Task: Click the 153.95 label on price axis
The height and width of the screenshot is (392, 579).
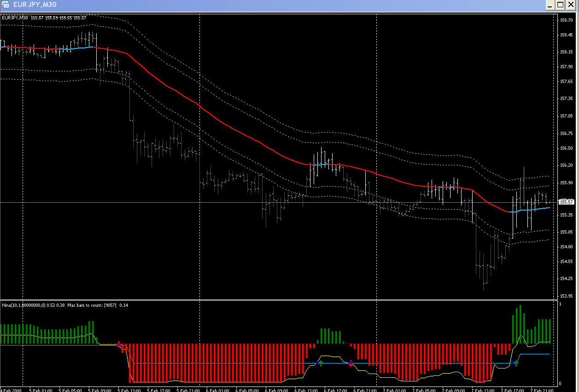Action: 566,296
